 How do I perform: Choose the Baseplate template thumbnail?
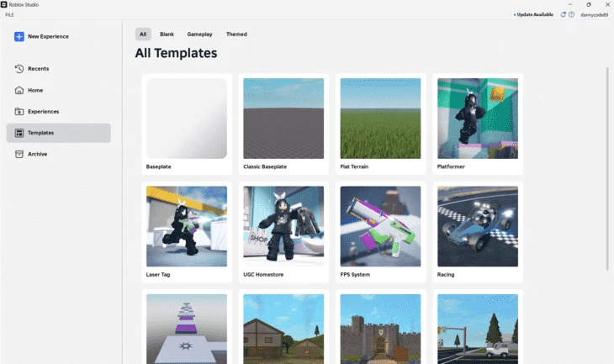187,119
